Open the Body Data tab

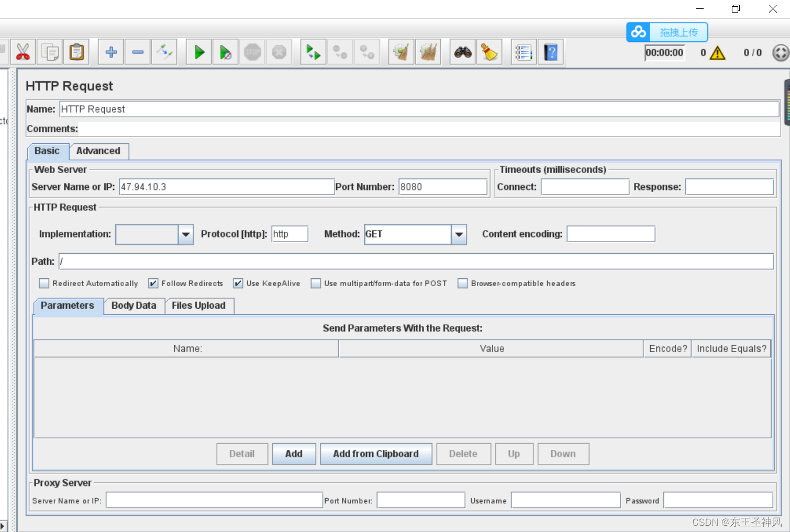133,306
